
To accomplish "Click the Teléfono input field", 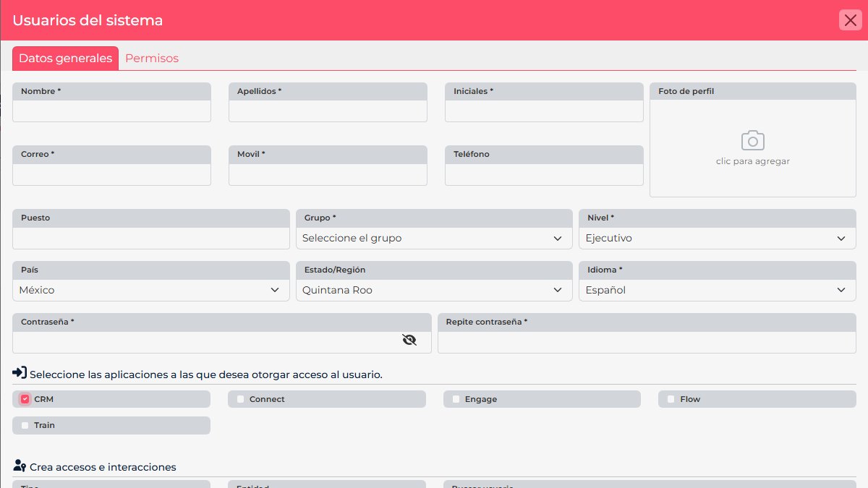I will tap(544, 174).
